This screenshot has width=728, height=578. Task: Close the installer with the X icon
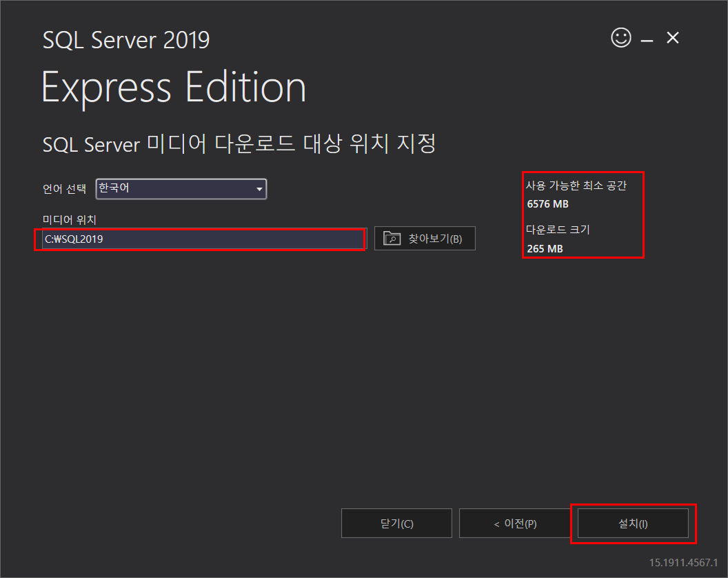(673, 38)
